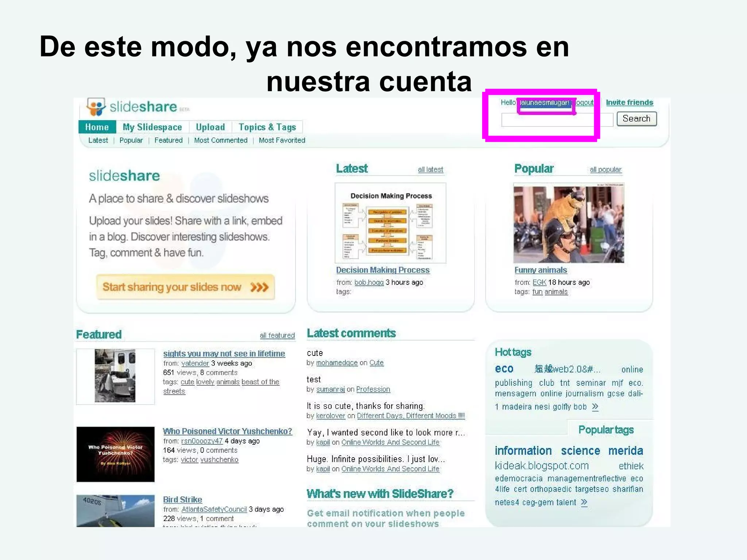The height and width of the screenshot is (560, 747).
Task: Open the Upload tab
Action: tap(210, 127)
